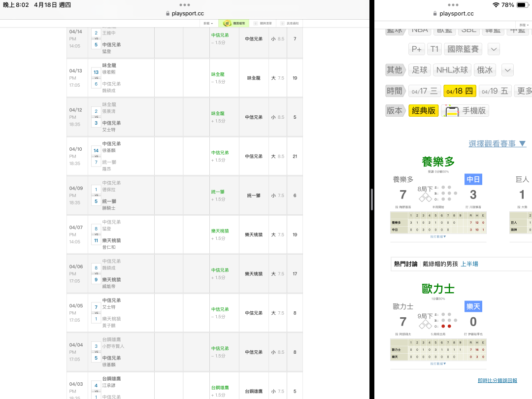Tap 小 8.5 in the 04/12 row
Viewport: 532px width, 399px height.
277,117
